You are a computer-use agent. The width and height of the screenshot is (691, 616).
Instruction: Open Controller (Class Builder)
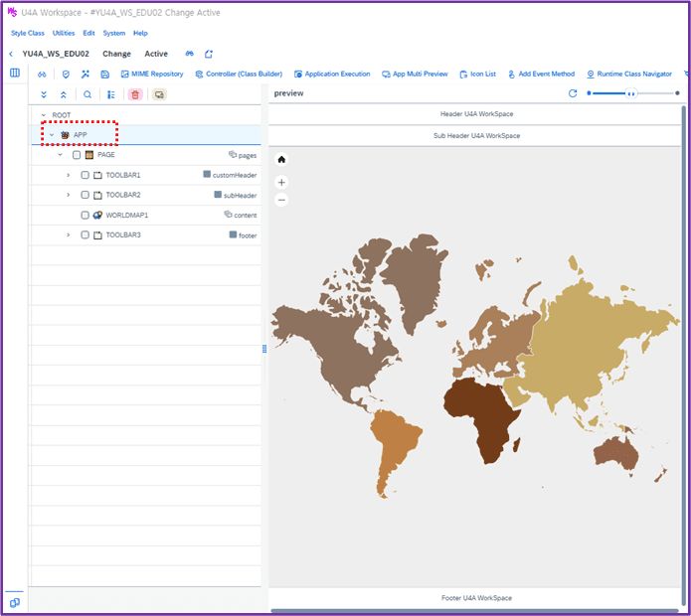[x=239, y=74]
